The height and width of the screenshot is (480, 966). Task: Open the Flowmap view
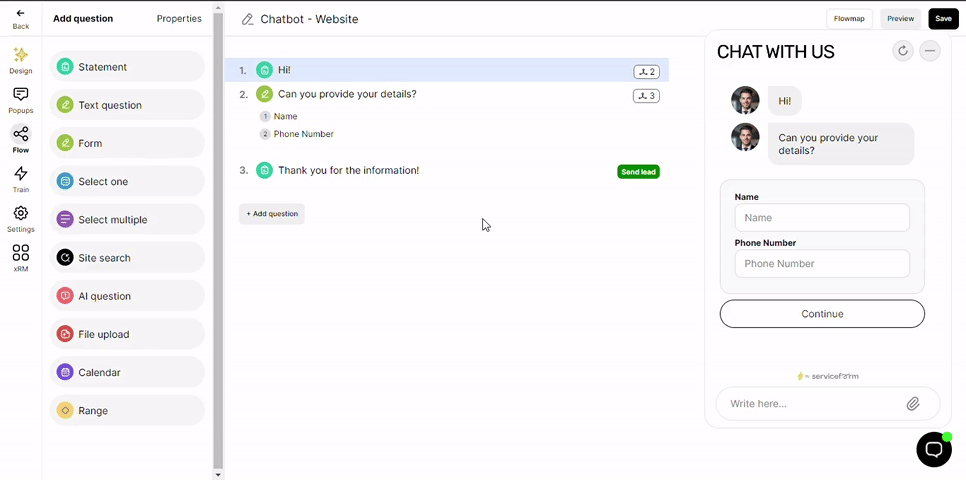[x=849, y=18]
